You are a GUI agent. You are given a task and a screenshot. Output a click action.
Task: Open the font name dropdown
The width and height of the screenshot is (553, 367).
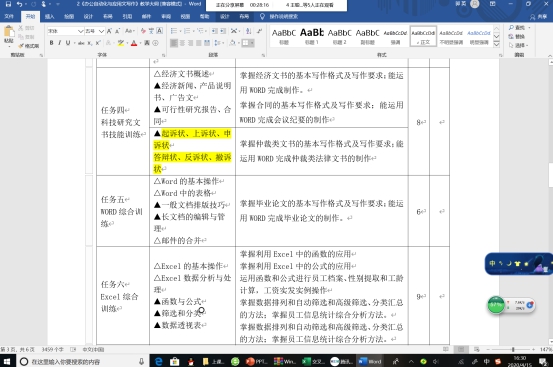coord(80,31)
